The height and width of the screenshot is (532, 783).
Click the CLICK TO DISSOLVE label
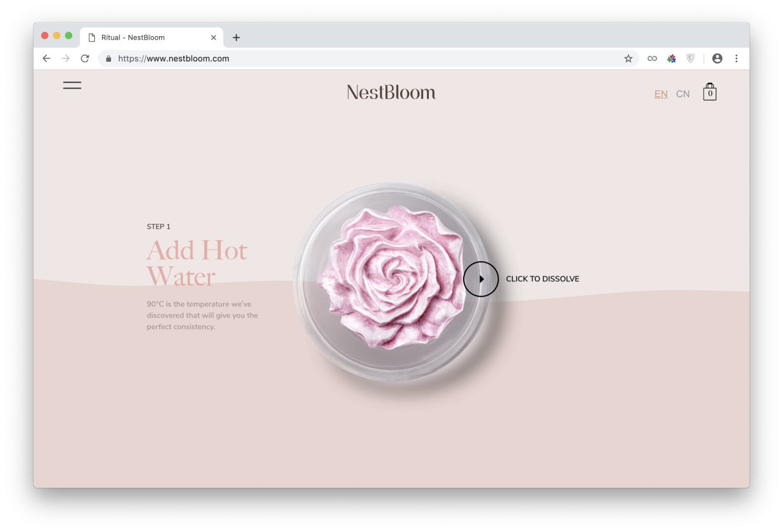click(x=543, y=279)
